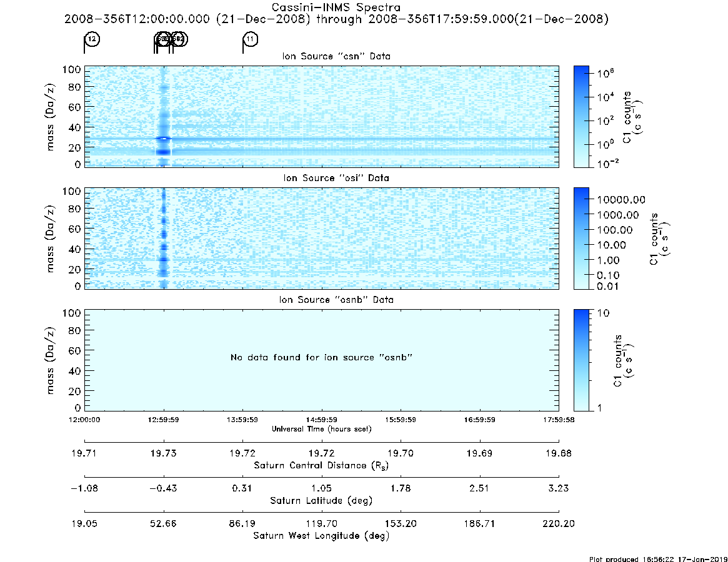This screenshot has height=562, width=728.
Task: Click the longitude value 86.19
Action: tap(242, 524)
